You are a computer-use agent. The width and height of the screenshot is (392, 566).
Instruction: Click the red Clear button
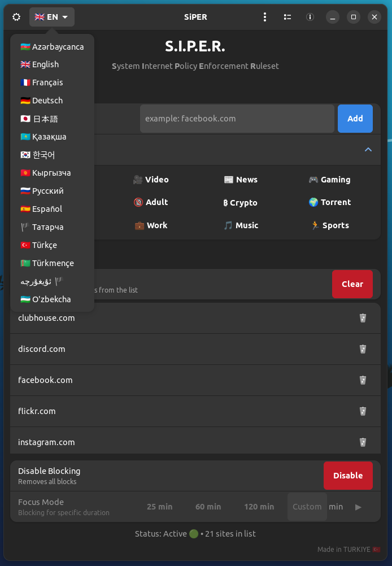click(x=352, y=284)
